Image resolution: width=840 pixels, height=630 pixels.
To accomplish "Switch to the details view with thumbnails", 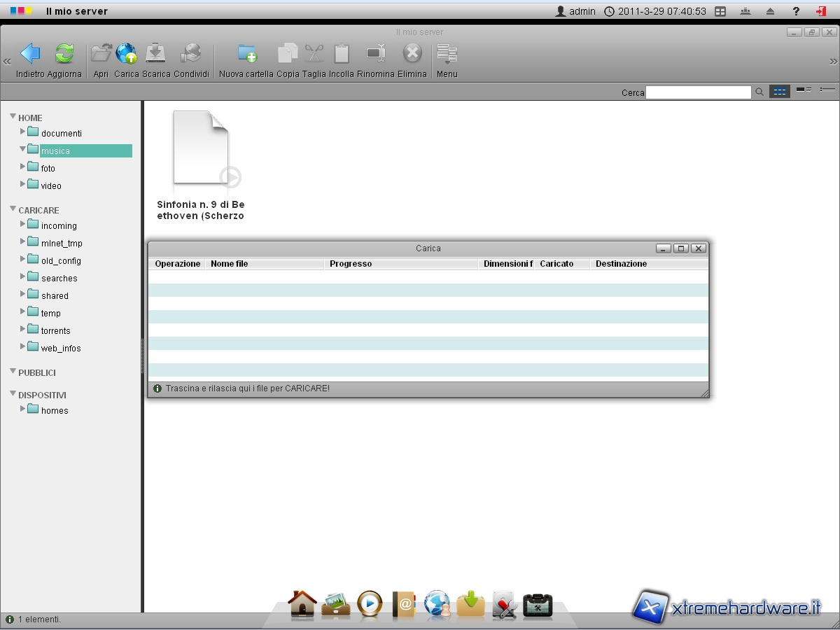I will (x=804, y=90).
